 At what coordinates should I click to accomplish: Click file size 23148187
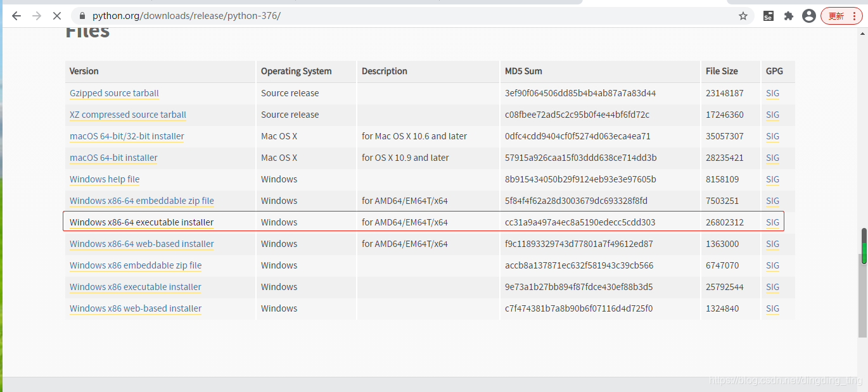click(725, 93)
